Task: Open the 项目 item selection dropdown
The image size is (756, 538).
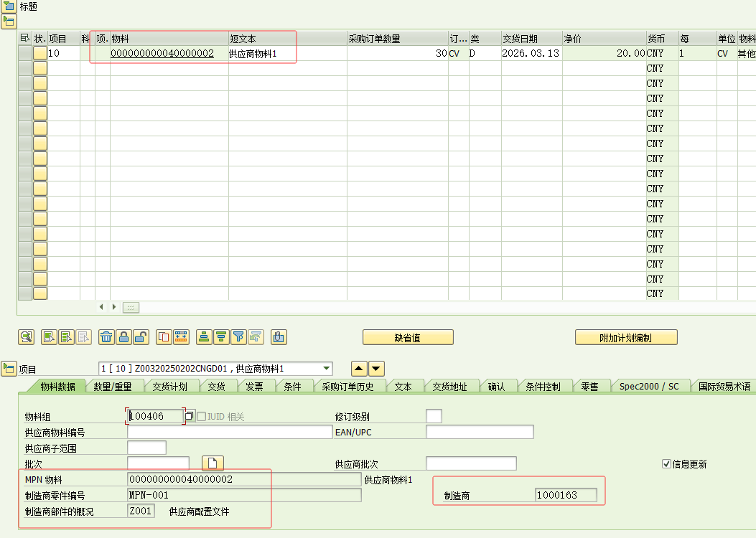Action: (327, 369)
